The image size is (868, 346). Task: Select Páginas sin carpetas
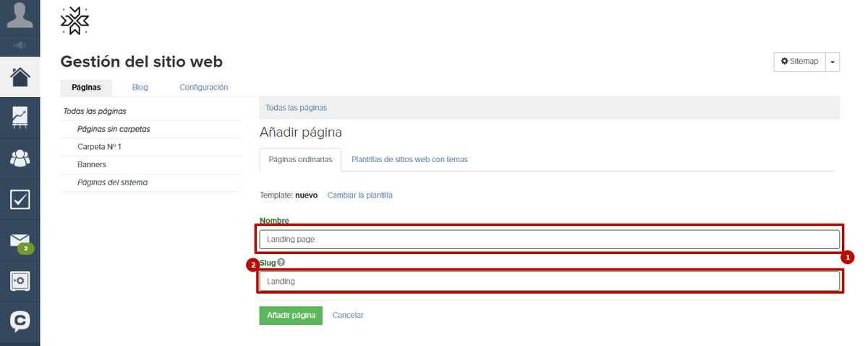[114, 129]
